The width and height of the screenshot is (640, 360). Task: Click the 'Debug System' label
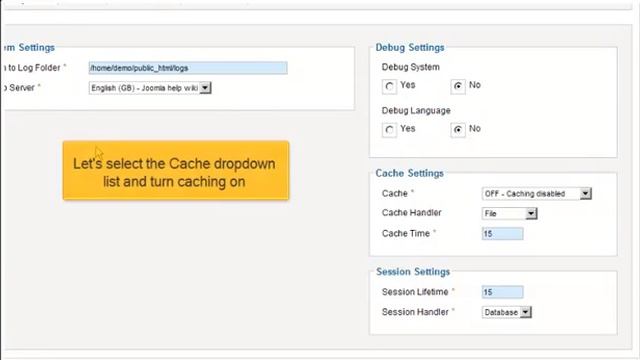click(411, 67)
